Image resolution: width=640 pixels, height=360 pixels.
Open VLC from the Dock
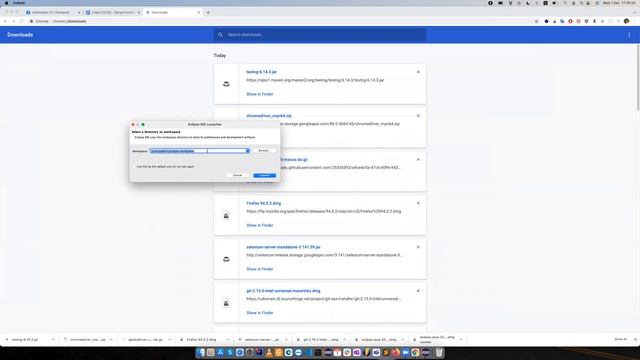(269, 352)
